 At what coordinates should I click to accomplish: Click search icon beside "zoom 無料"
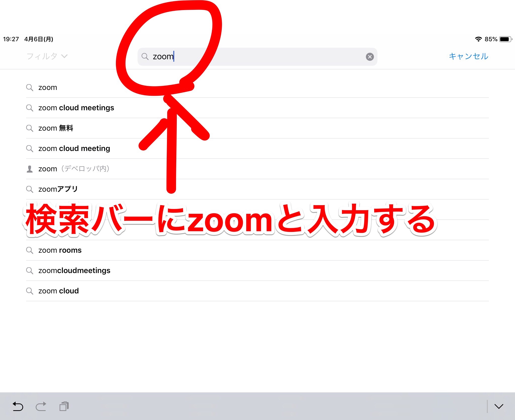click(x=30, y=128)
